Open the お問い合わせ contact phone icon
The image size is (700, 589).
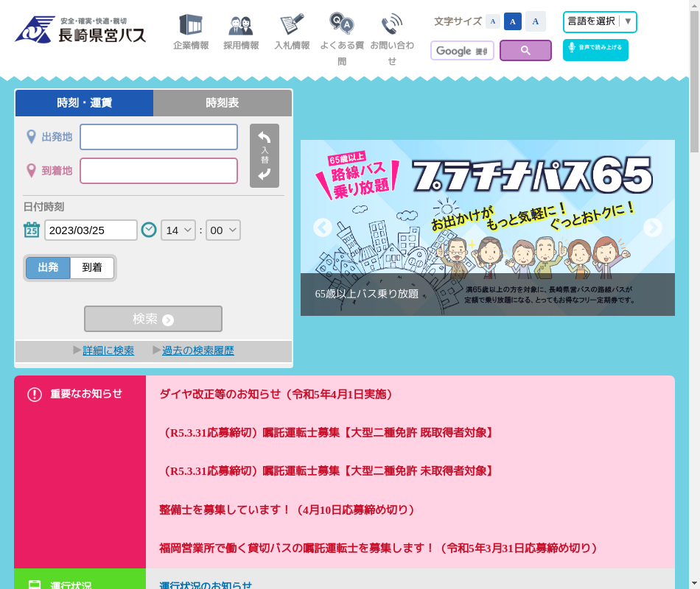(392, 25)
